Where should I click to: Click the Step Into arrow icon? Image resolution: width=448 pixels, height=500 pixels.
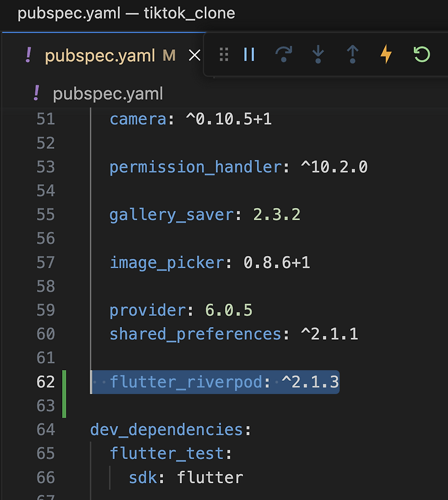[x=318, y=54]
